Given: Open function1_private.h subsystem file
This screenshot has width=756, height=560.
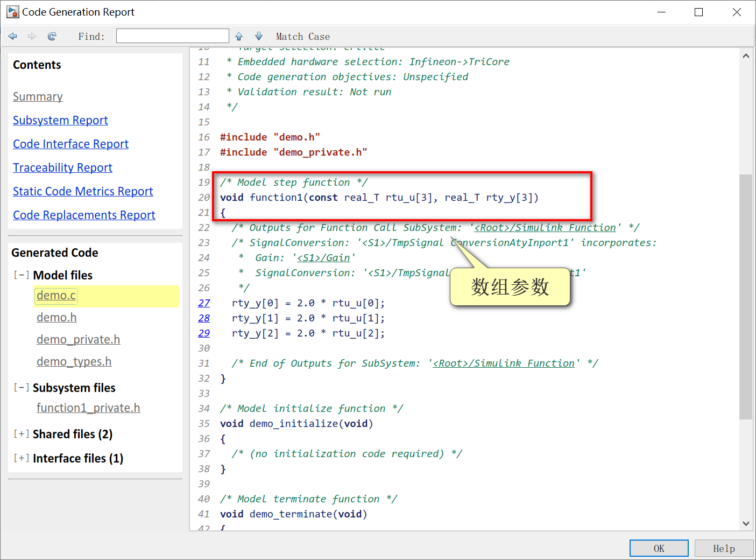Looking at the screenshot, I should coord(88,408).
